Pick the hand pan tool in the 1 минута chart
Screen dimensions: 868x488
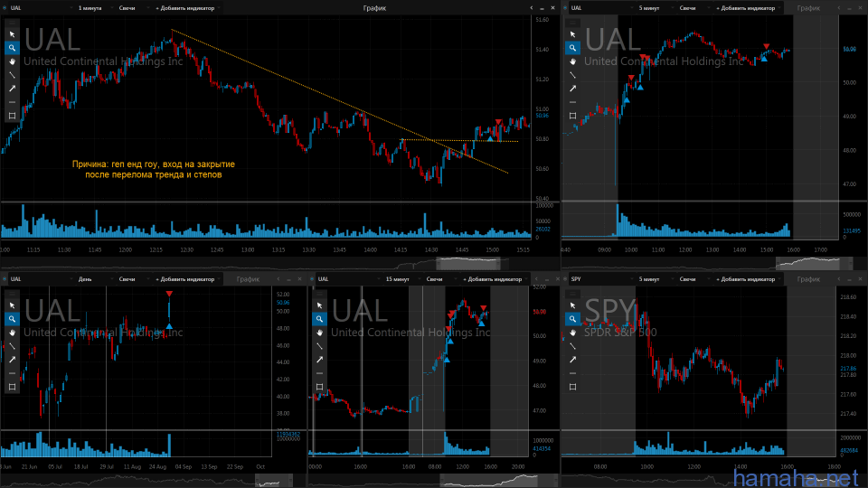click(x=12, y=61)
